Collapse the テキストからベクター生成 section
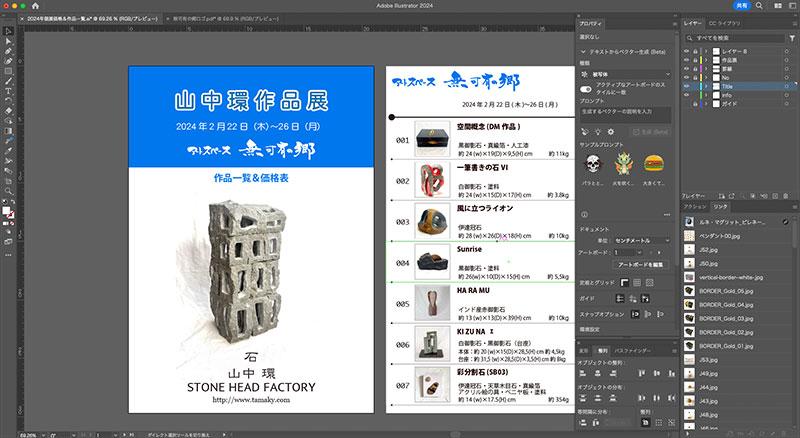This screenshot has height=438, width=800. [583, 50]
